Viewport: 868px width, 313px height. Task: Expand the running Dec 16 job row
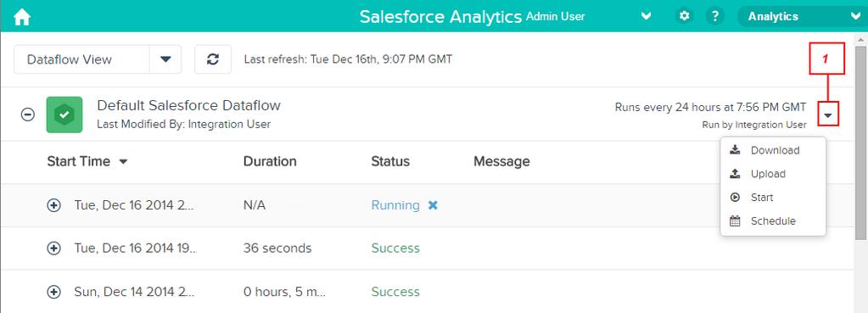point(53,205)
